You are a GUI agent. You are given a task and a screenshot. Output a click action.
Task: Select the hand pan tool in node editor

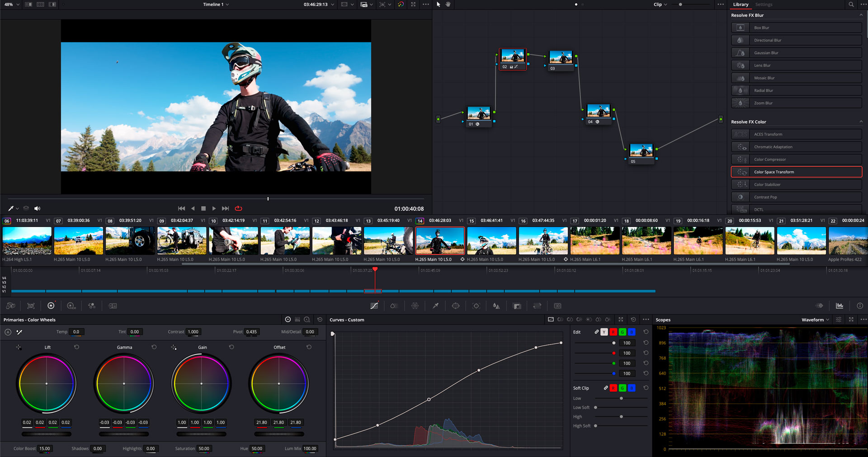tap(448, 5)
